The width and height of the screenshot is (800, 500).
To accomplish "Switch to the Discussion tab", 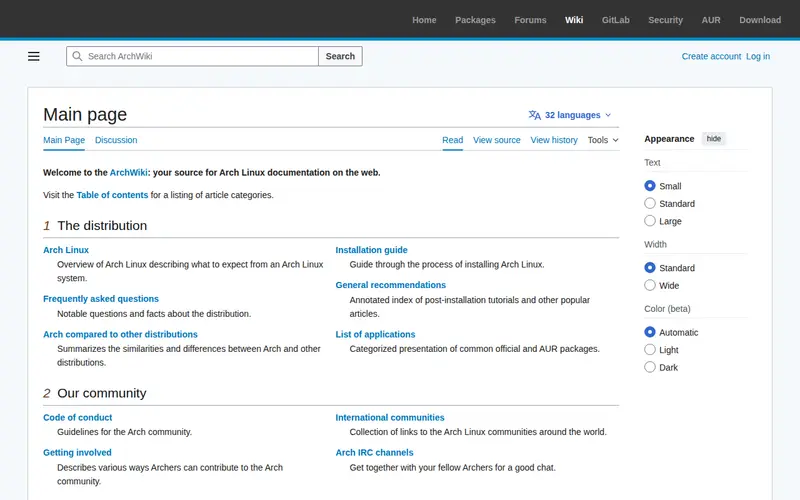I will (116, 140).
